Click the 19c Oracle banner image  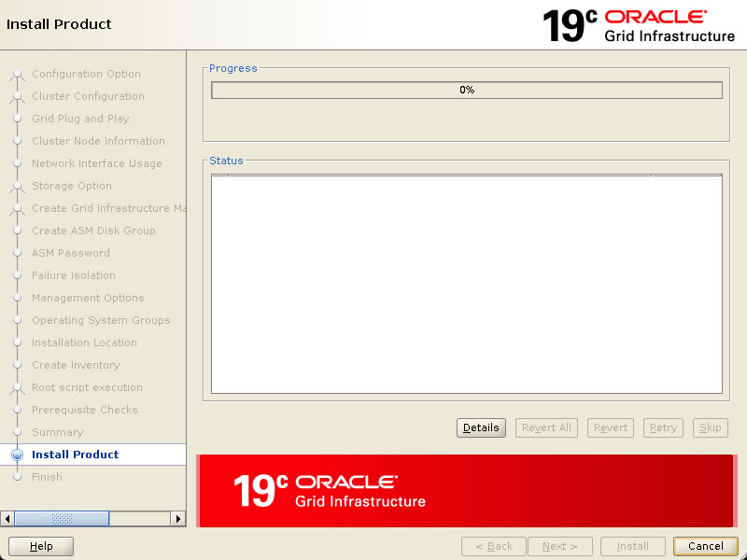pyautogui.click(x=466, y=491)
